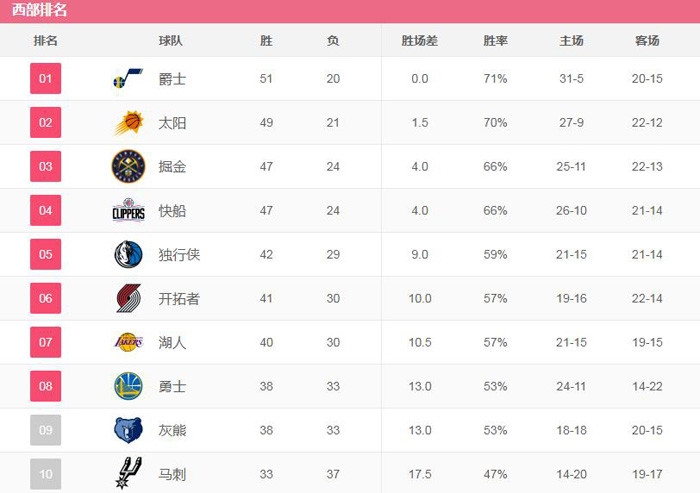Sort by the 胜率 column header

point(495,41)
